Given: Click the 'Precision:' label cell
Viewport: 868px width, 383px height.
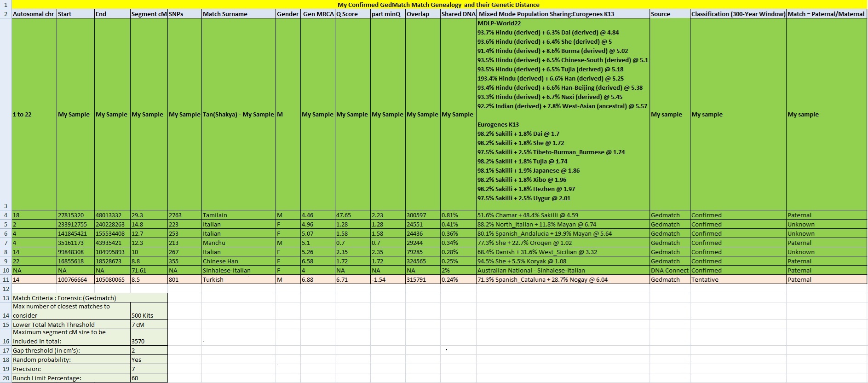Looking at the screenshot, I should click(x=71, y=369).
